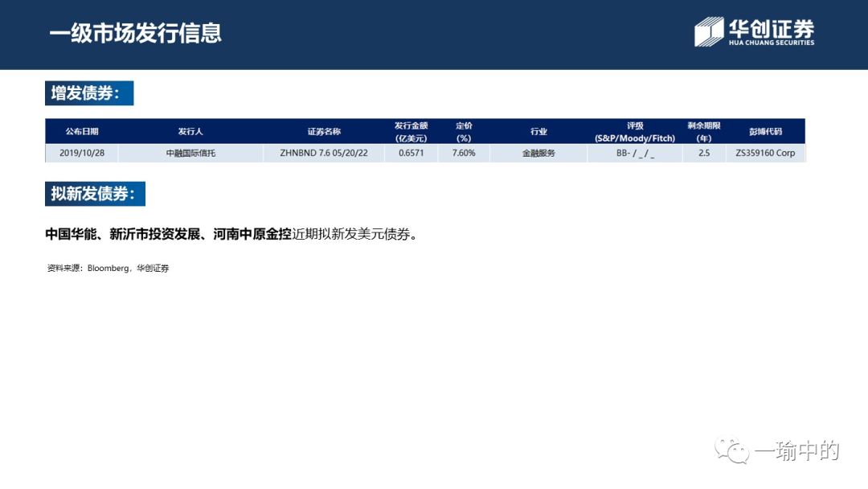Select the date cell 2019/10/28
The width and height of the screenshot is (868, 489).
point(82,153)
